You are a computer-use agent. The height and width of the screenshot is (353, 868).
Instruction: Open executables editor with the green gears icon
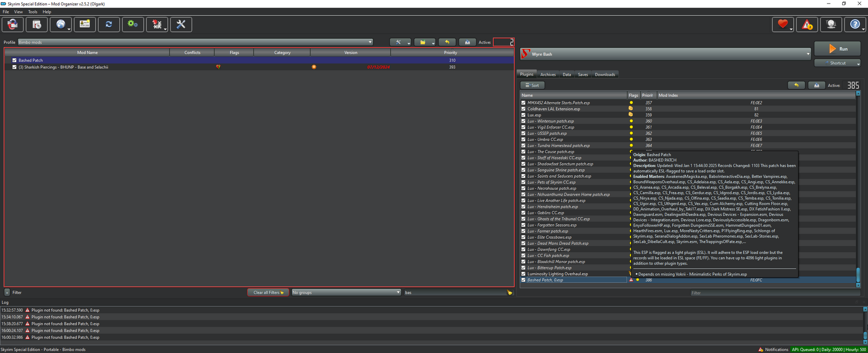point(132,24)
